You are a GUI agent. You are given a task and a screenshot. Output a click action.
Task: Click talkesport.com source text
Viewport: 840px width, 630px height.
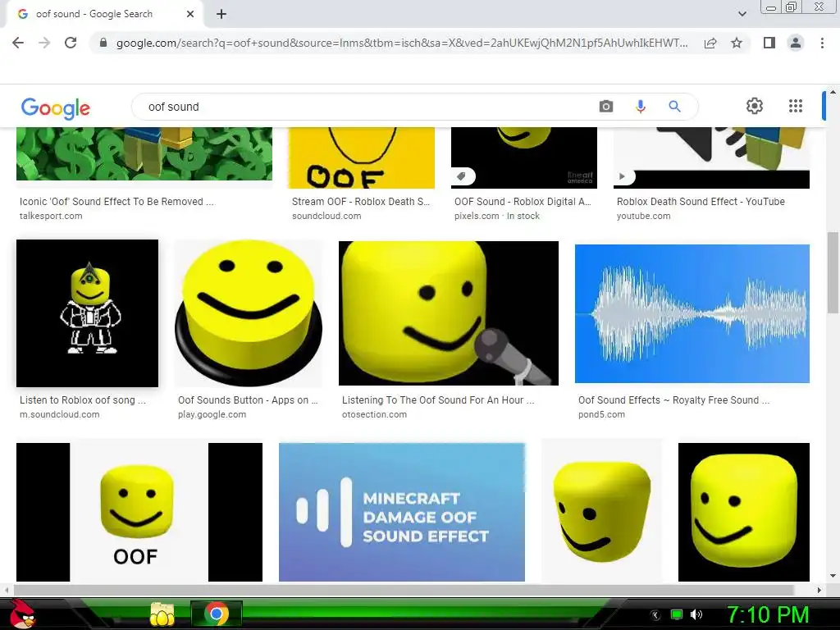[x=51, y=216]
